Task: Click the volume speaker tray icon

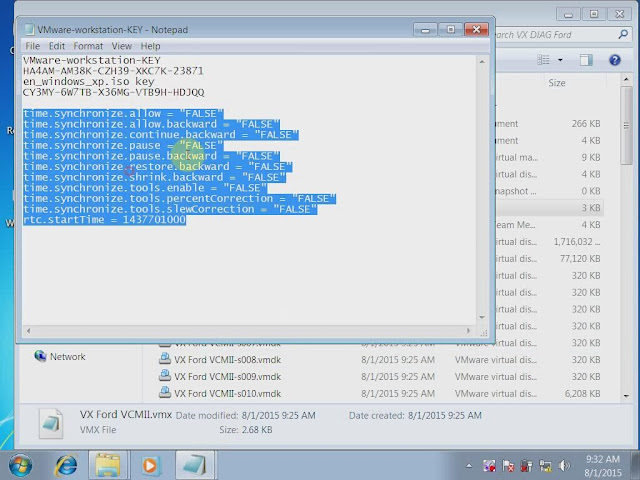Action: click(564, 466)
